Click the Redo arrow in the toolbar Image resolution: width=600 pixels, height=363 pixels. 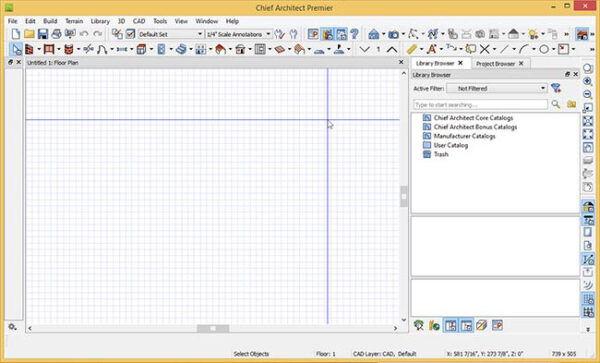pyautogui.click(x=98, y=34)
